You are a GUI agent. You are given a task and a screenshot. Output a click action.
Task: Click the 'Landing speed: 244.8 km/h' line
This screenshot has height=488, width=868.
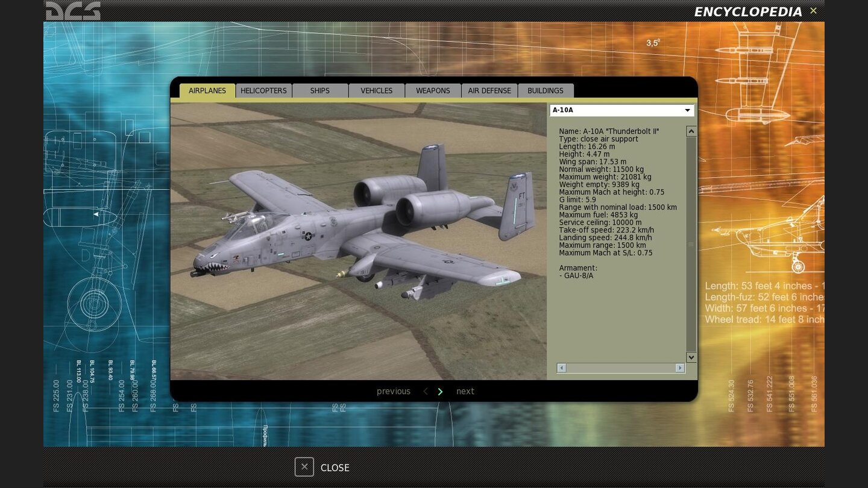point(605,238)
